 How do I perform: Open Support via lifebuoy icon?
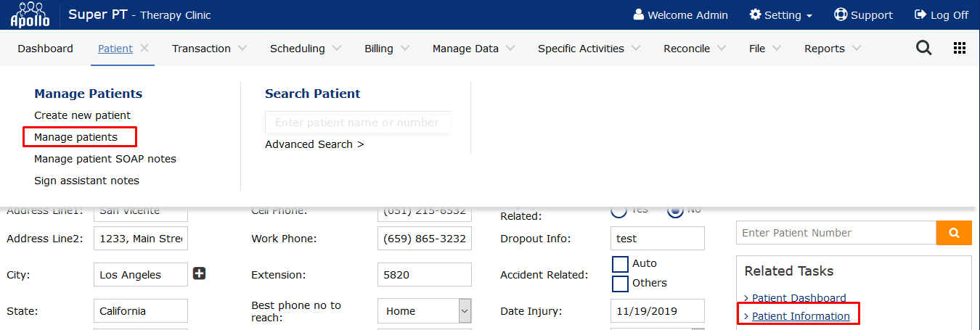click(x=841, y=15)
